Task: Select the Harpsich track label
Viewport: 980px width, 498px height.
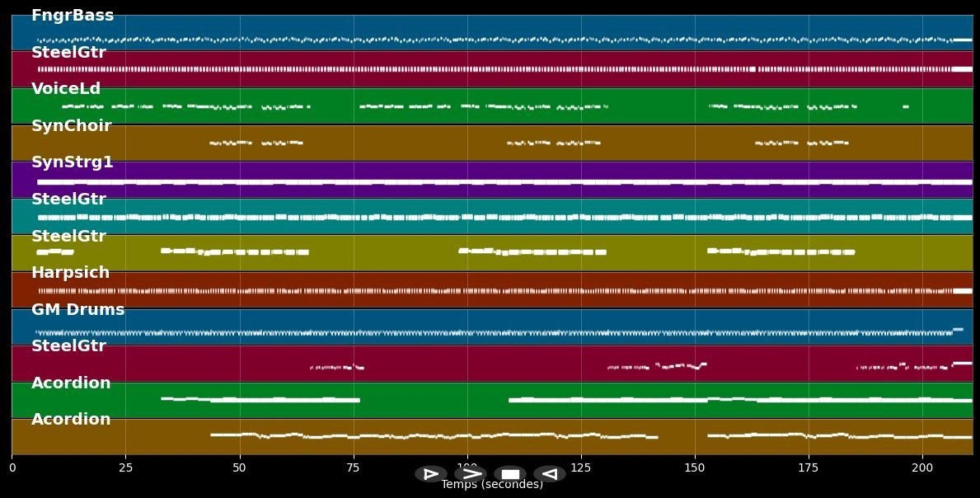Action: 70,272
